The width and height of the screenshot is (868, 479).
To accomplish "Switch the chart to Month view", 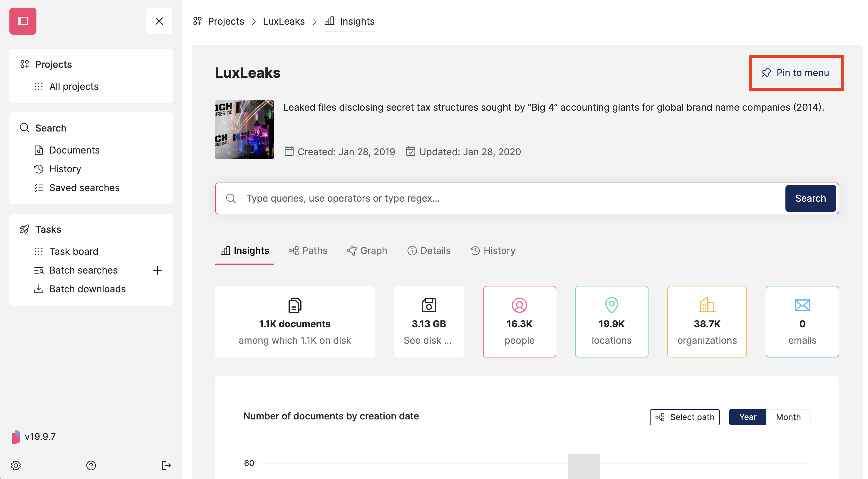I will (788, 417).
